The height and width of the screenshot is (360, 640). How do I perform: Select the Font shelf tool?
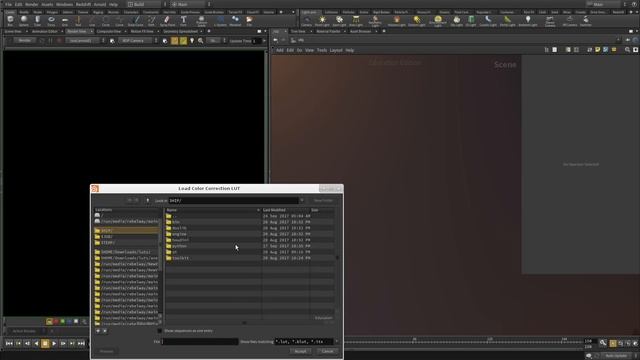pos(183,21)
